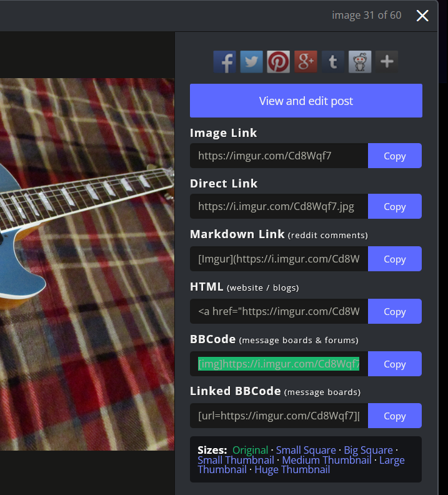Viewport: 448px width, 495px height.
Task: Copy the BBCode snippet
Action: click(x=395, y=364)
